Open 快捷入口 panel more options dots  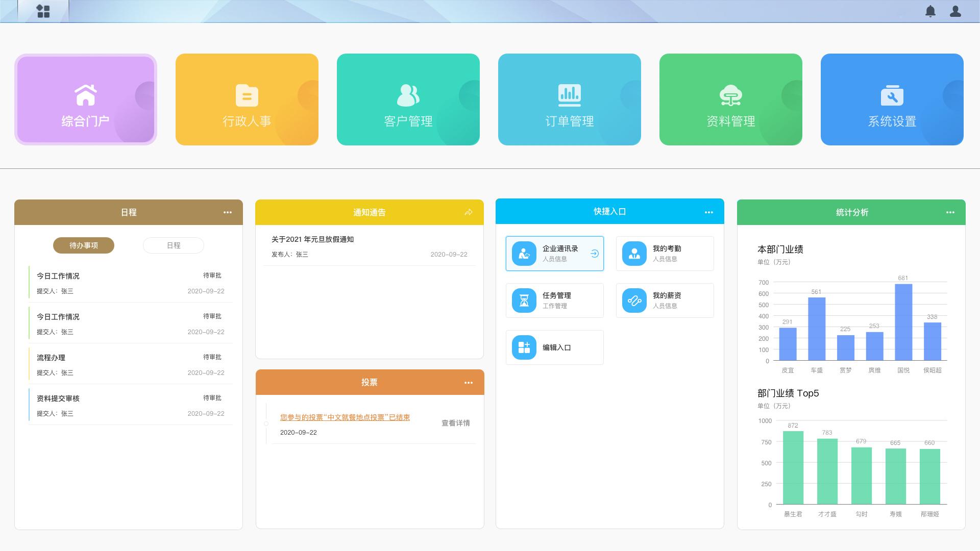(x=709, y=212)
